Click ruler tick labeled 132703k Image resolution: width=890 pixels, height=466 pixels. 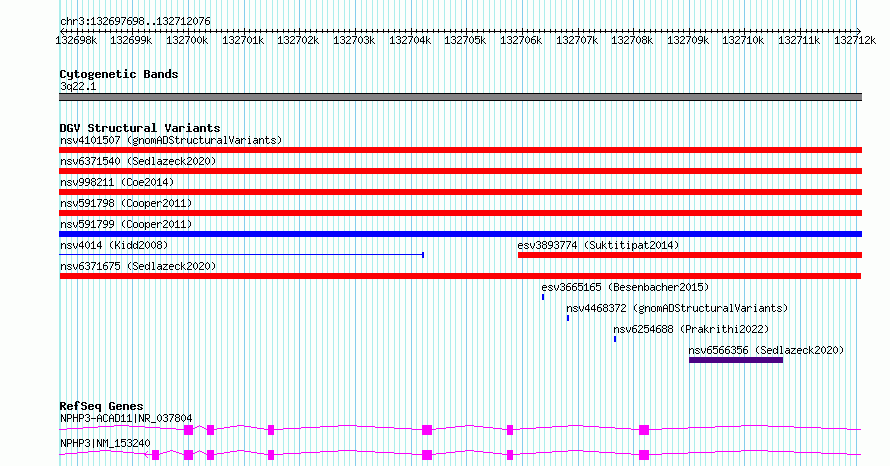pyautogui.click(x=354, y=40)
